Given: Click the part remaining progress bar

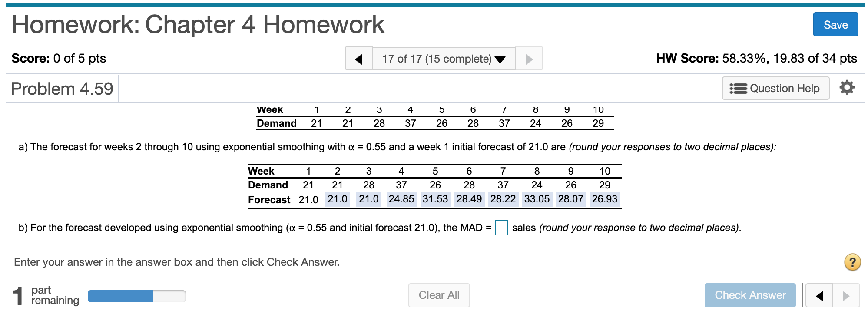Looking at the screenshot, I should click(136, 295).
